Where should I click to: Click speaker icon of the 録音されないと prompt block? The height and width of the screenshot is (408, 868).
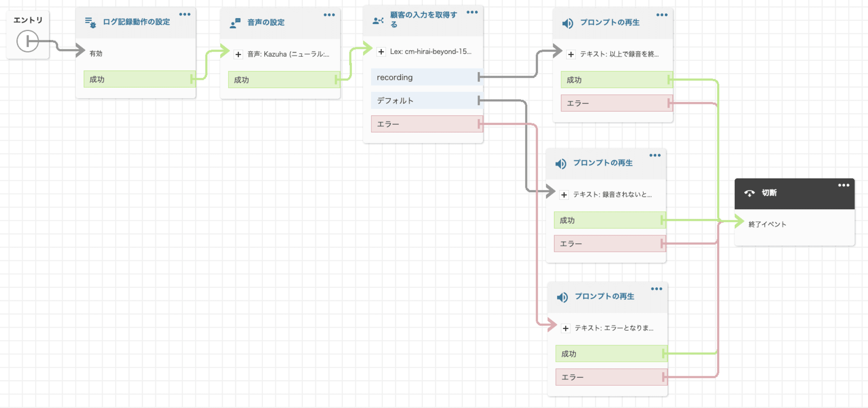[x=561, y=163]
